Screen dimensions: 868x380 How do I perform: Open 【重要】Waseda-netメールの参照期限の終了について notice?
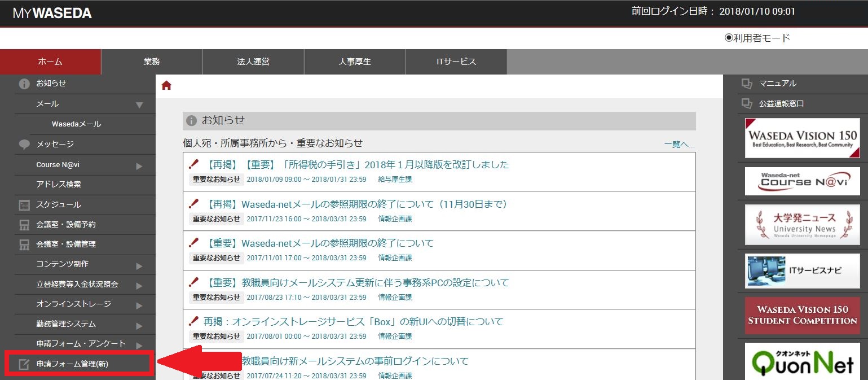(x=318, y=243)
